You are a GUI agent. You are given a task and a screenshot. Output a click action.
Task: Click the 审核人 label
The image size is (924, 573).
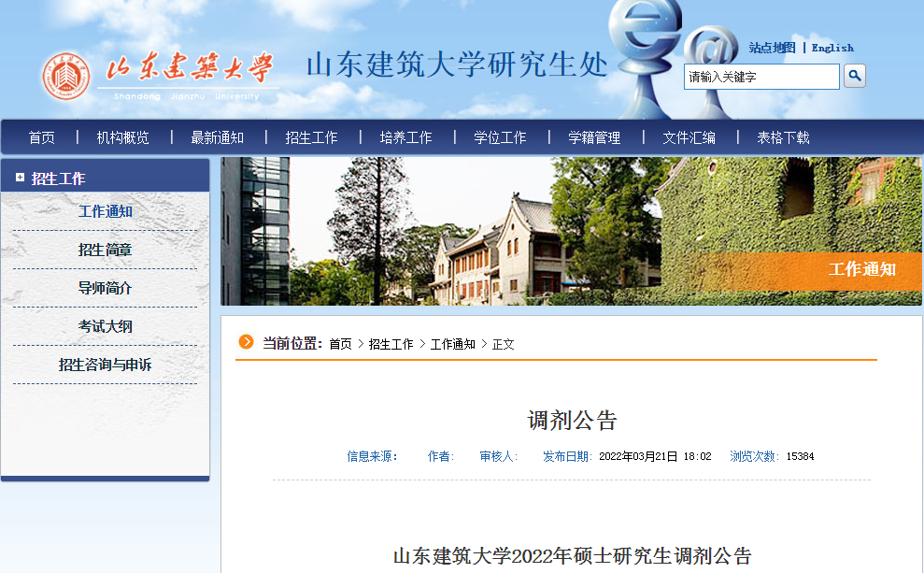tap(499, 456)
